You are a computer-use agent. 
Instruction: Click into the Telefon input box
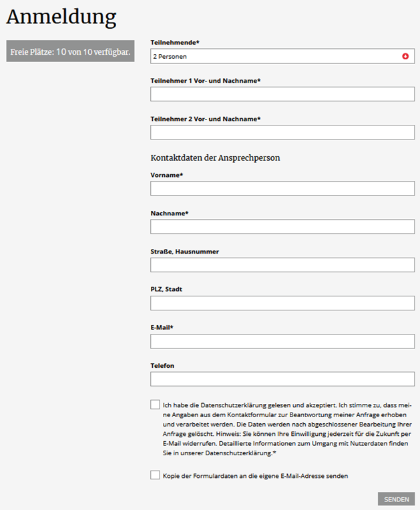pos(282,379)
